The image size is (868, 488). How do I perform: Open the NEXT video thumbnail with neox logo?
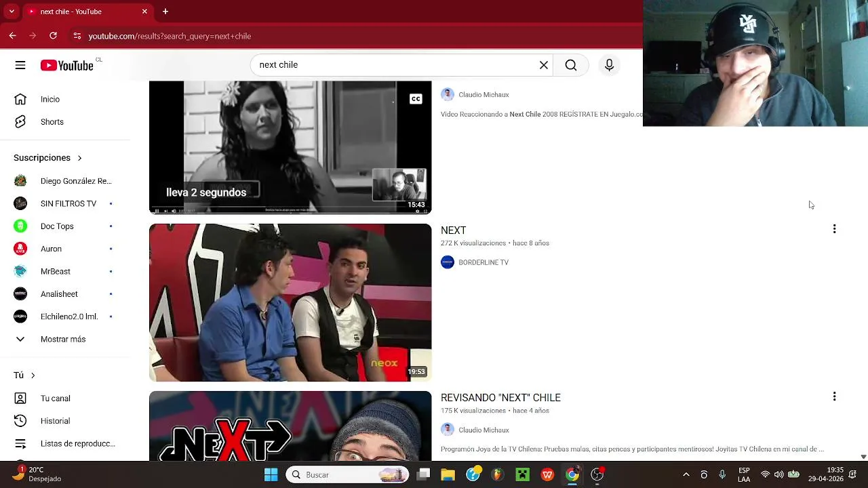click(290, 302)
